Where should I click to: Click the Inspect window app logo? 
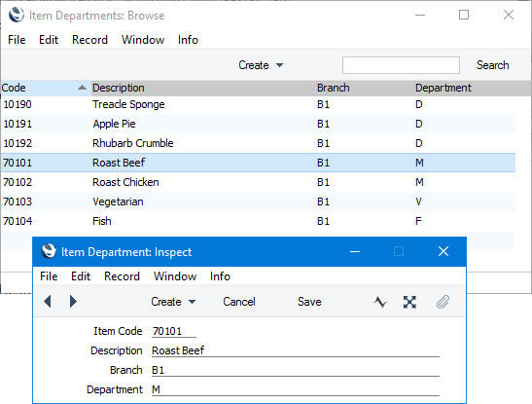click(x=49, y=251)
